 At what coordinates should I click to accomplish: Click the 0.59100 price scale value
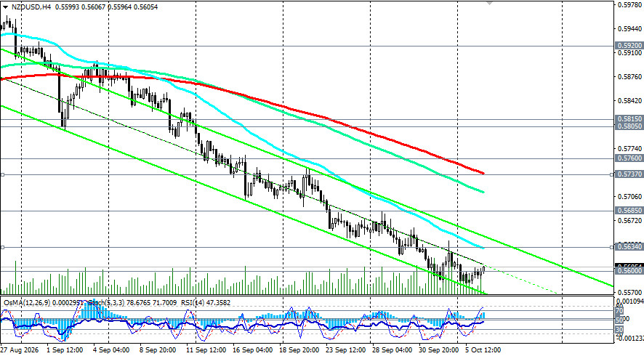629,53
